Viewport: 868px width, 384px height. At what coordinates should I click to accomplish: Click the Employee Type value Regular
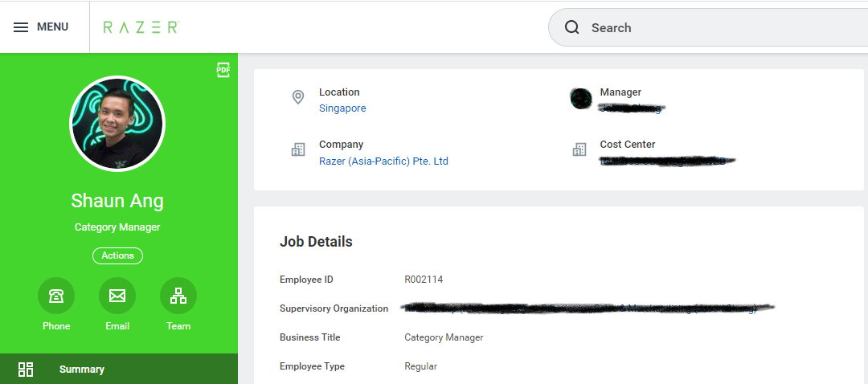420,366
